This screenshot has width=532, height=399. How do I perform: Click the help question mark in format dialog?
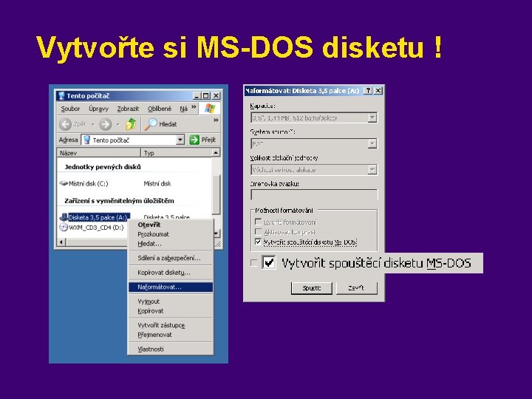(368, 91)
